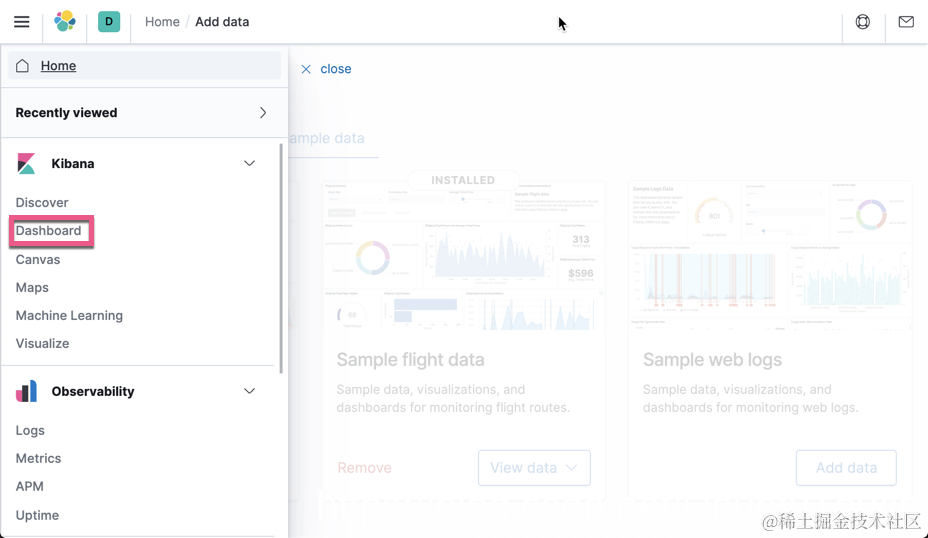The width and height of the screenshot is (928, 538).
Task: Click the Observability section heading
Action: pyautogui.click(x=93, y=391)
